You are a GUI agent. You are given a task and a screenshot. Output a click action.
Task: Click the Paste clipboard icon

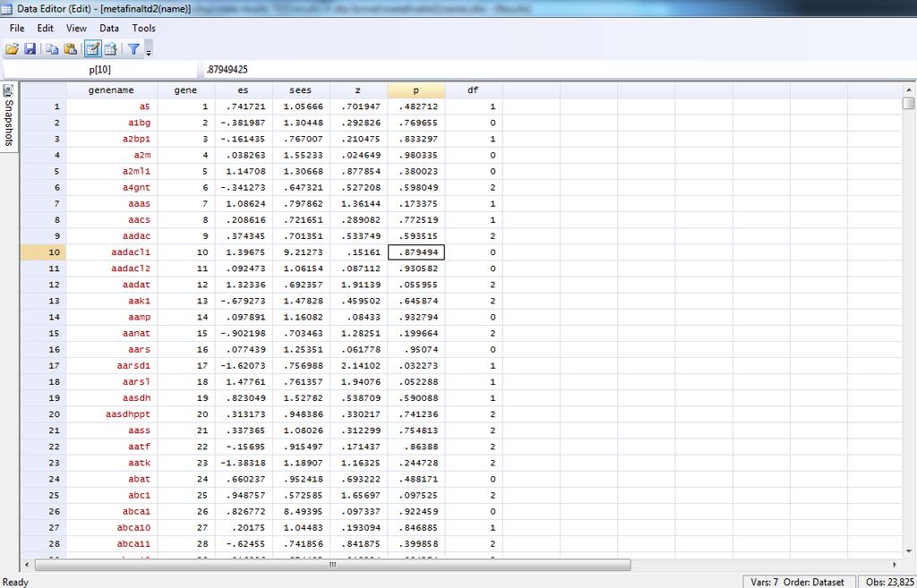coord(70,49)
